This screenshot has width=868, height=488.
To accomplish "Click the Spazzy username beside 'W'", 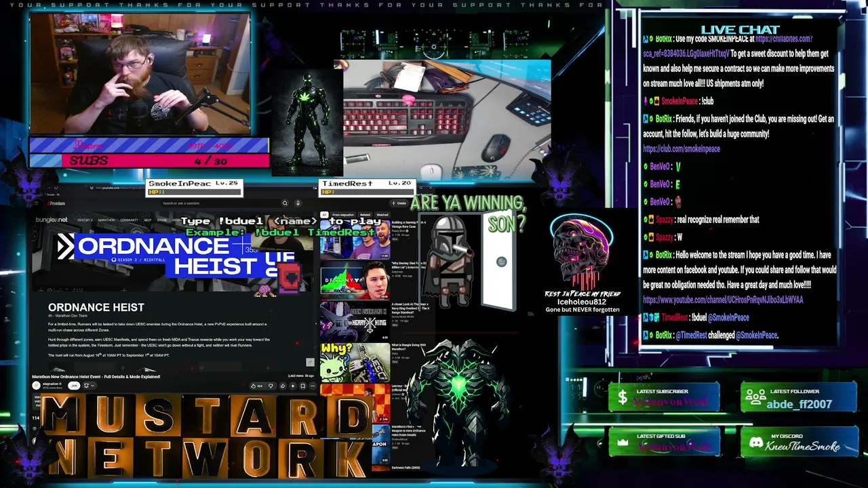I will click(x=664, y=237).
